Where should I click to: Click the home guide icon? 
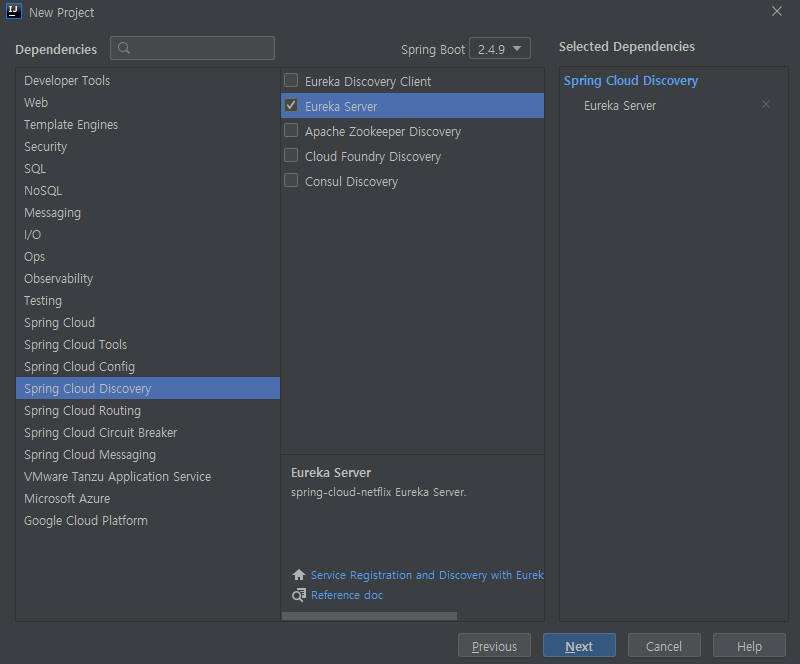coord(299,575)
